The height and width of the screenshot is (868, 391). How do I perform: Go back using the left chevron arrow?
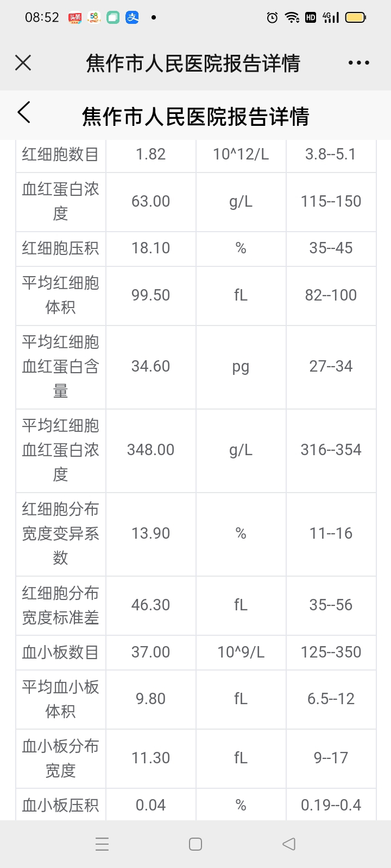click(x=24, y=112)
